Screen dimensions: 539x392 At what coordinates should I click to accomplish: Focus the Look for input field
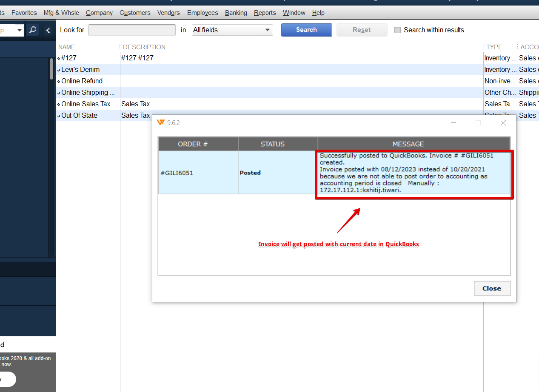(x=132, y=30)
